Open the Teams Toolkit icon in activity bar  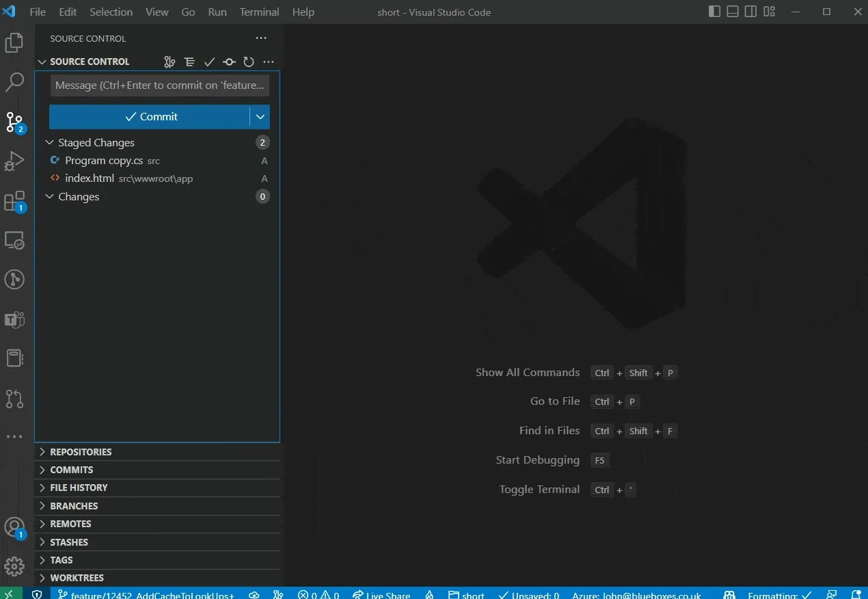14,319
